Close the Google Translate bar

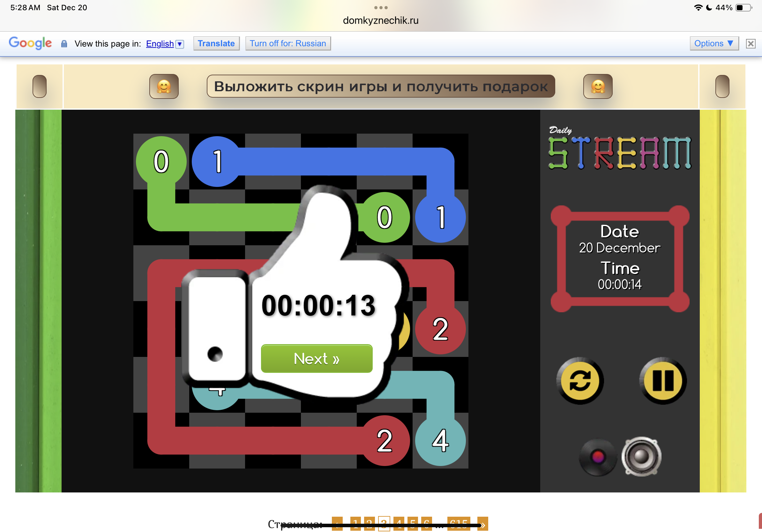click(751, 43)
